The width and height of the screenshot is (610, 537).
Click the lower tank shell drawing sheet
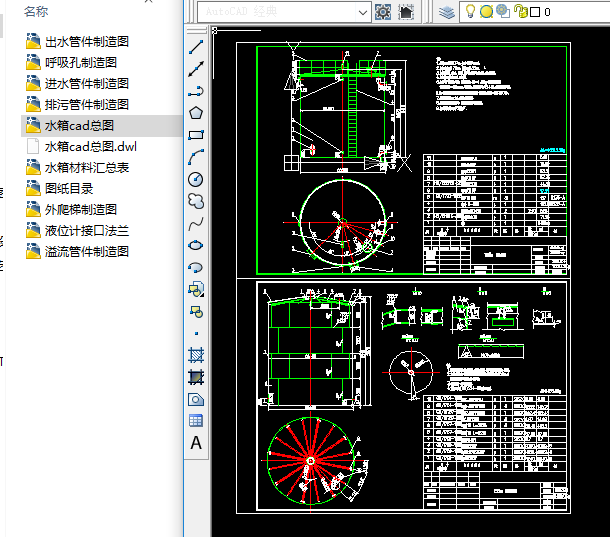click(403, 396)
